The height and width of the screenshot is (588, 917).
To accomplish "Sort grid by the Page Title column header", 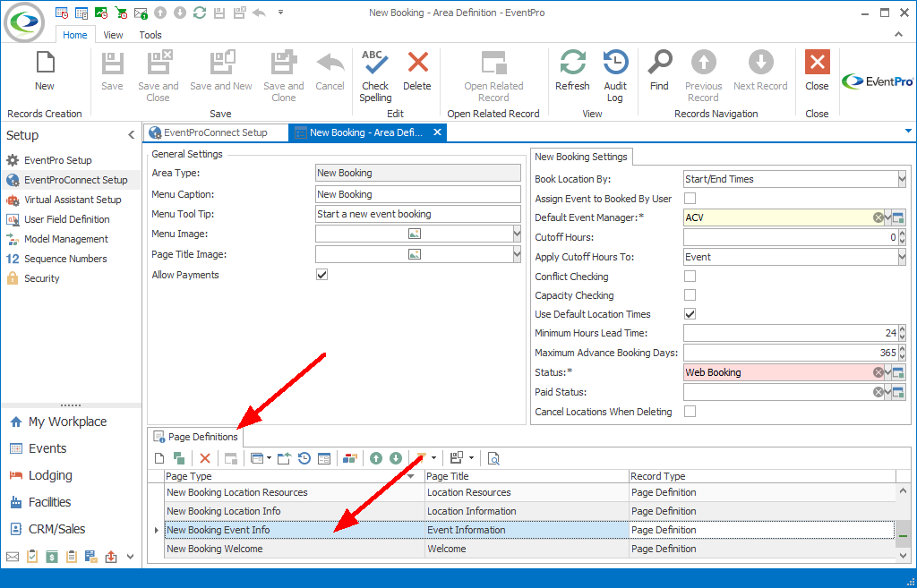I will pos(527,476).
